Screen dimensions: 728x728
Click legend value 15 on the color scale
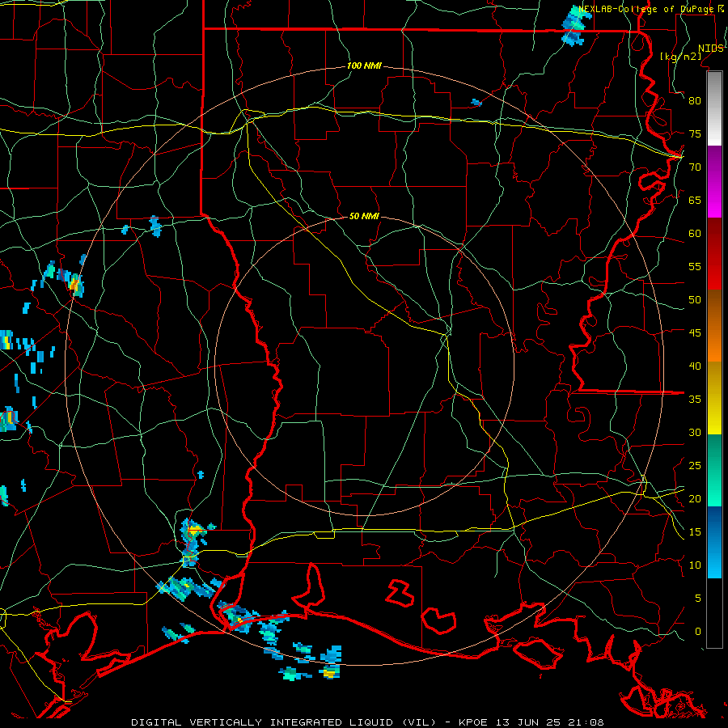coord(695,532)
